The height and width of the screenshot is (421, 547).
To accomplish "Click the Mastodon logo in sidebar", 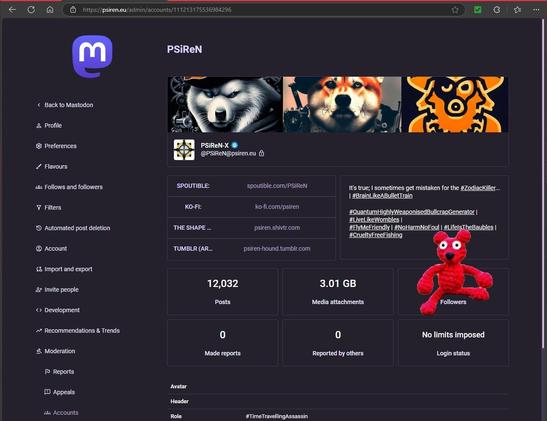I will (92, 56).
